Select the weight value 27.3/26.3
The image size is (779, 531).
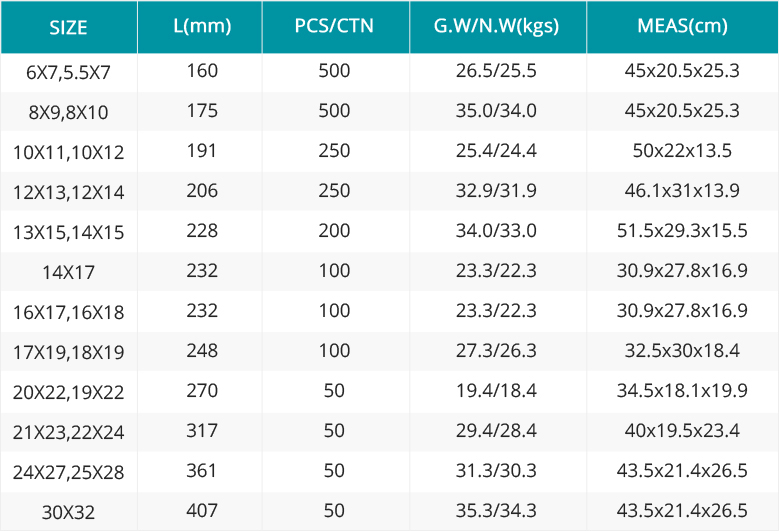[x=496, y=351]
